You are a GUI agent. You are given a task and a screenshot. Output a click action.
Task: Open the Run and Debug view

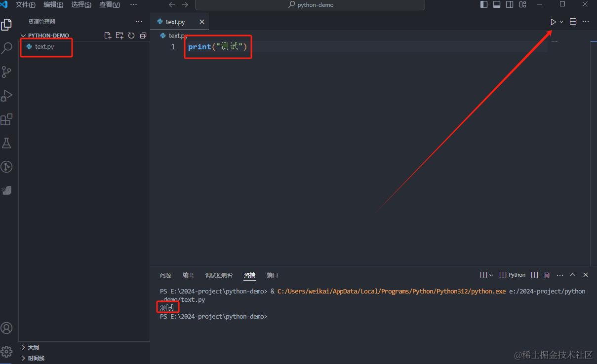[6, 95]
